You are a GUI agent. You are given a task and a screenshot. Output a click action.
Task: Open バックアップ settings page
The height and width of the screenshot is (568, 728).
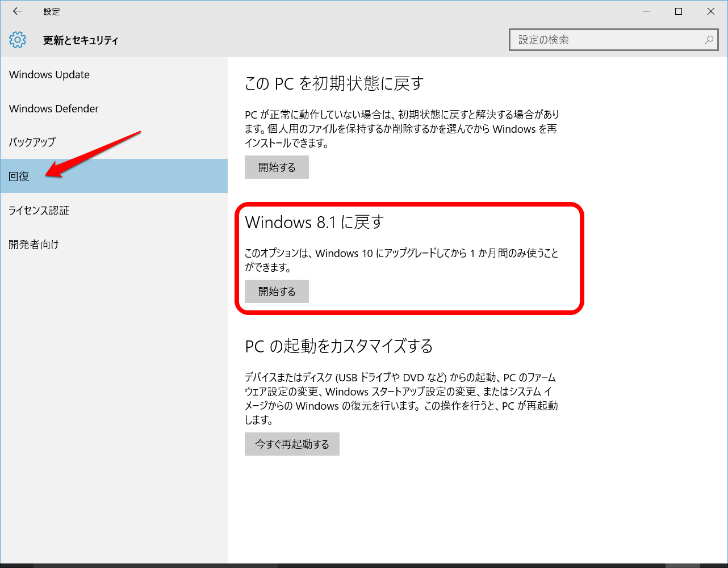click(x=114, y=142)
